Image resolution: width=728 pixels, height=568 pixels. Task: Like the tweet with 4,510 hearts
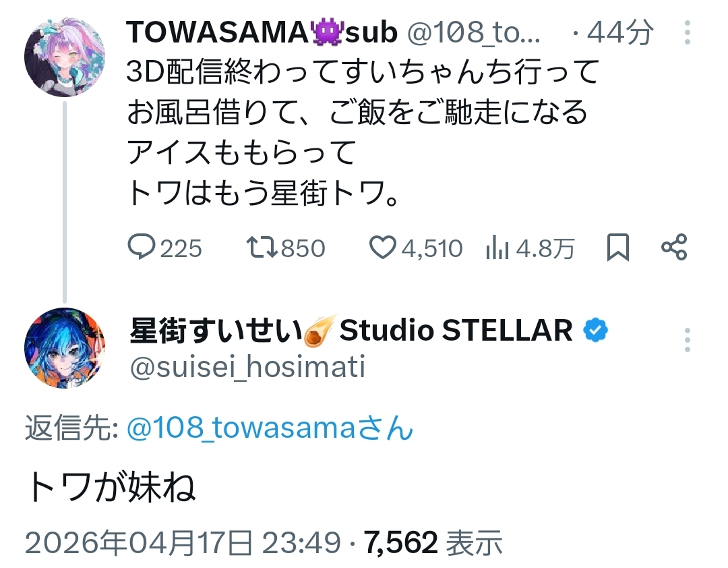click(382, 248)
